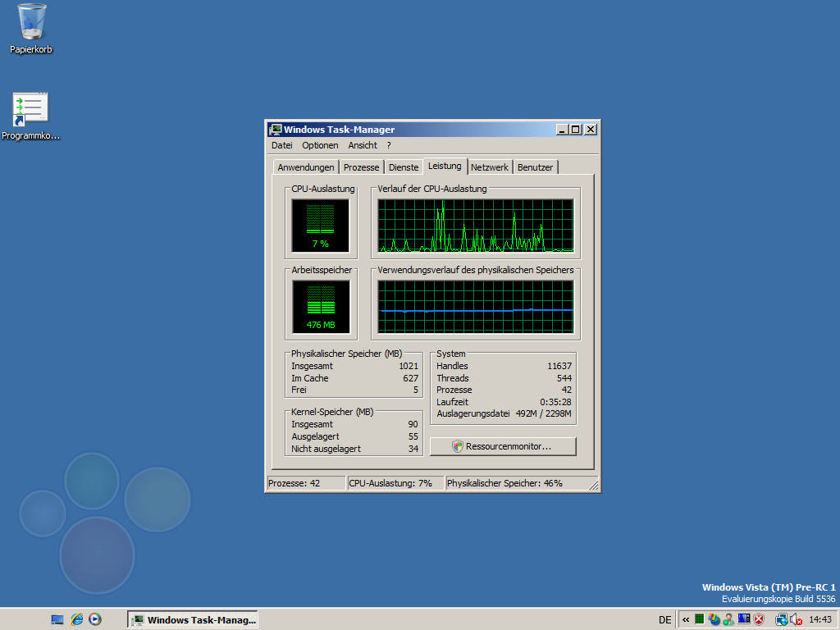The height and width of the screenshot is (630, 840).
Task: Click the 14:43 taskbar clock
Action: 820,620
